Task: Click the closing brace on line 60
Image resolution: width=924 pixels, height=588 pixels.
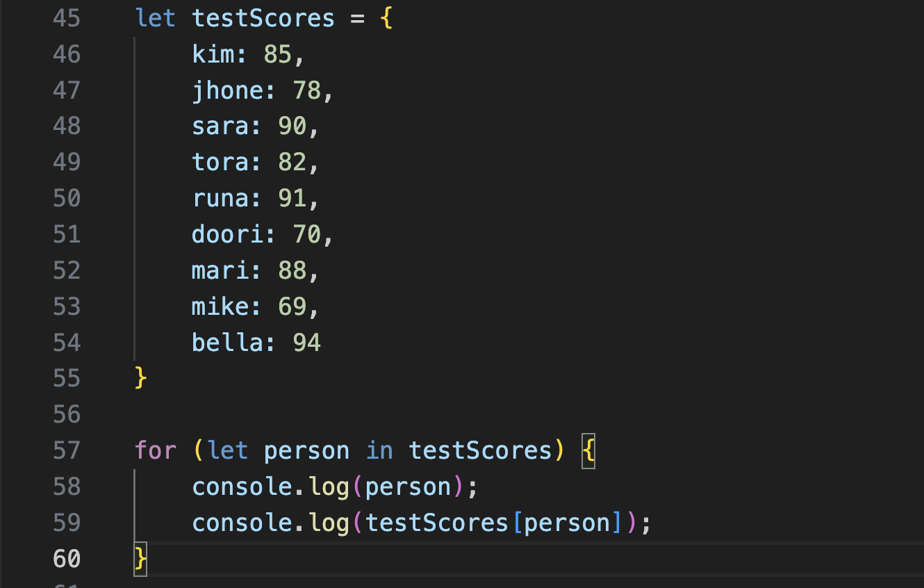Action: 141,558
